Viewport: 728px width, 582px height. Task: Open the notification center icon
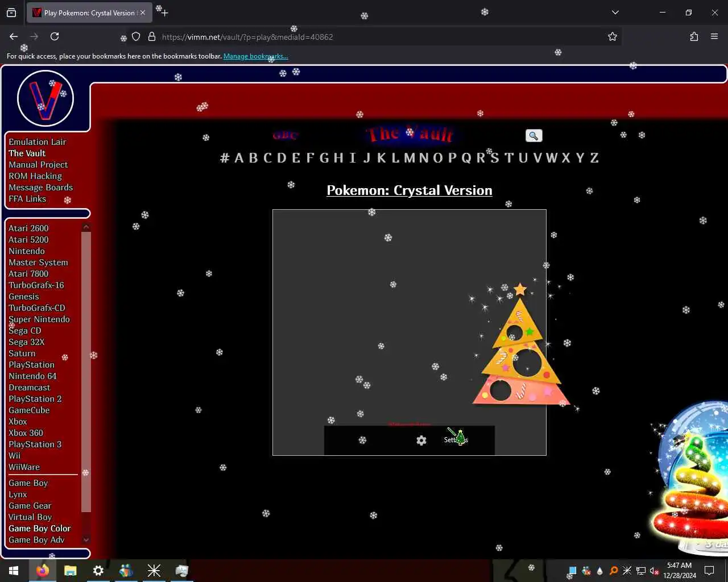click(709, 571)
